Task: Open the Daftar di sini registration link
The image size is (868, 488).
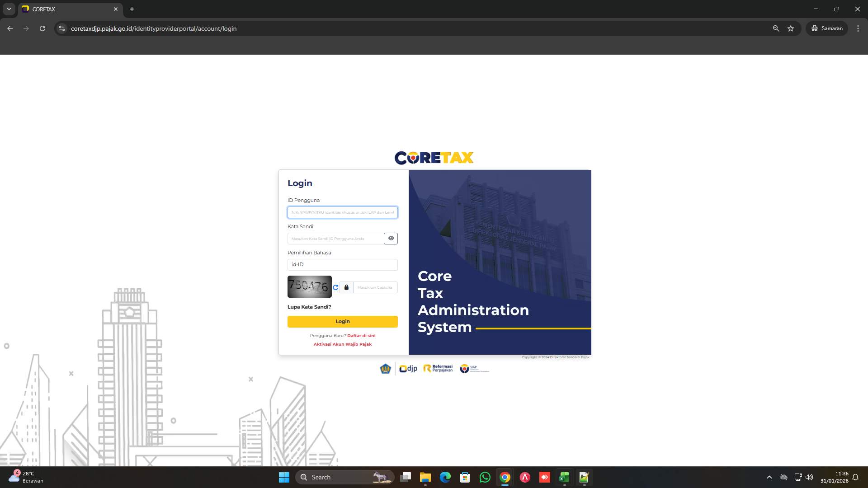Action: tap(361, 335)
